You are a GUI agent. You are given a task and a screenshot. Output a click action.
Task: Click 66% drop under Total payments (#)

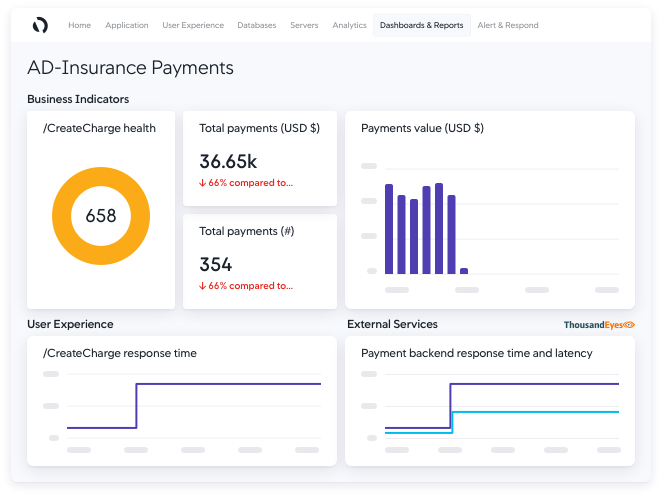tap(246, 286)
